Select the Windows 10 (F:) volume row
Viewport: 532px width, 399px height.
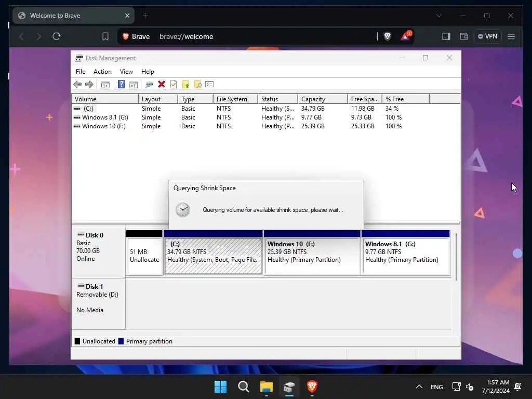click(x=250, y=126)
